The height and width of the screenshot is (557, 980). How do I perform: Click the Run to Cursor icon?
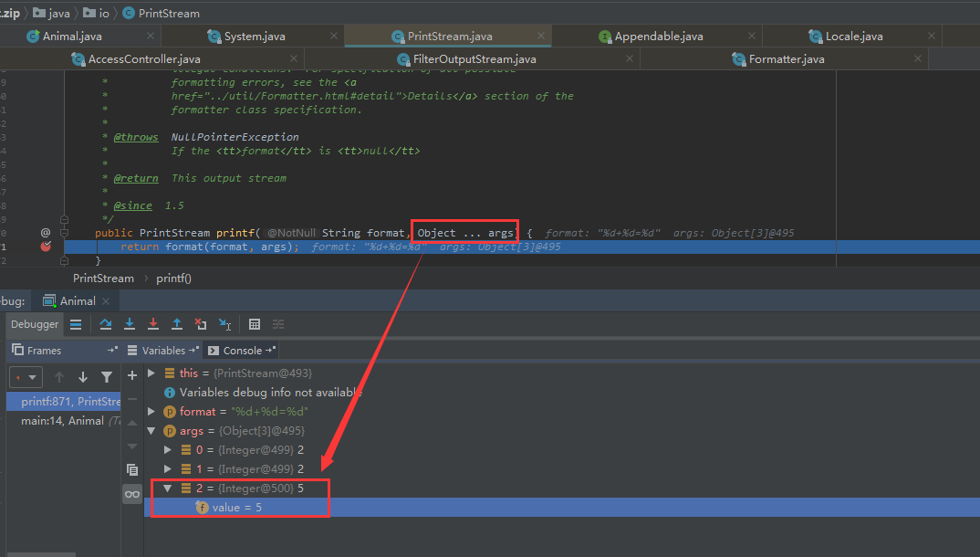tap(225, 324)
